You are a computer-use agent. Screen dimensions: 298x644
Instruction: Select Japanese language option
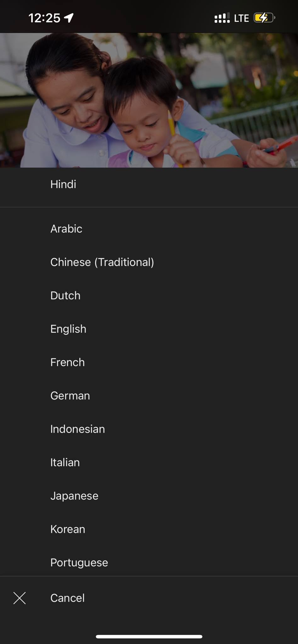tap(149, 496)
